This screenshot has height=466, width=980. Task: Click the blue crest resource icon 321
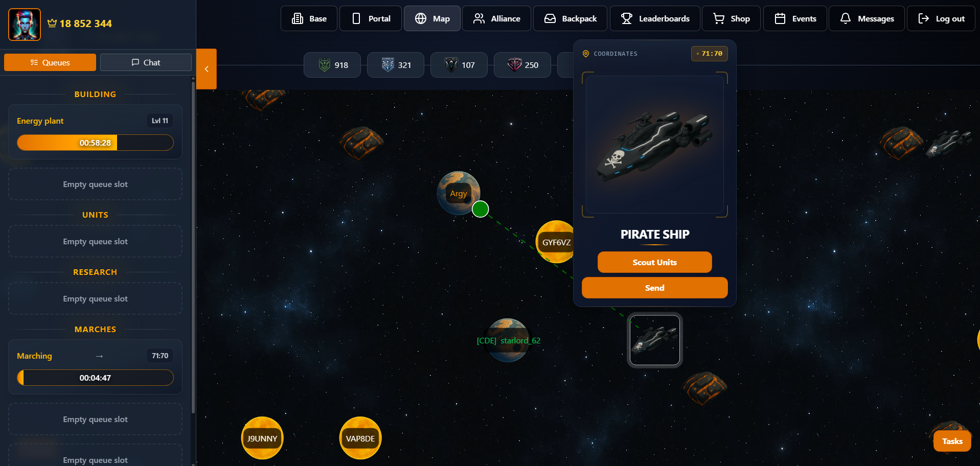pos(388,65)
